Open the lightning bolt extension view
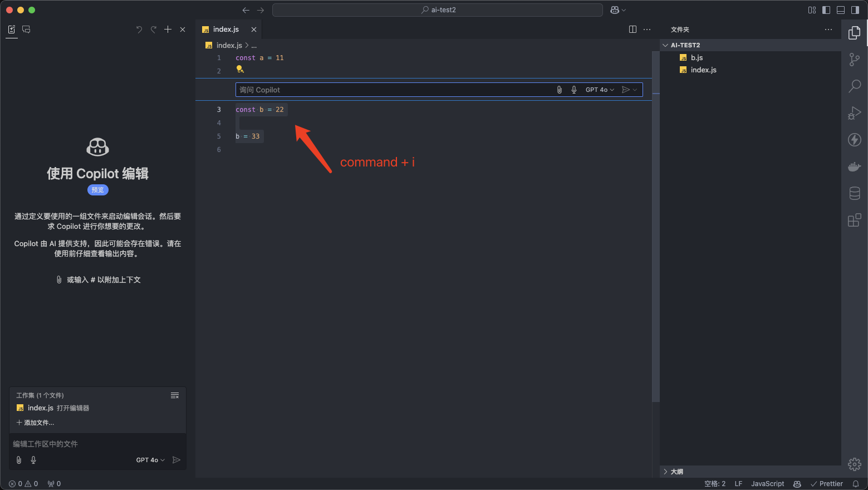 (855, 140)
